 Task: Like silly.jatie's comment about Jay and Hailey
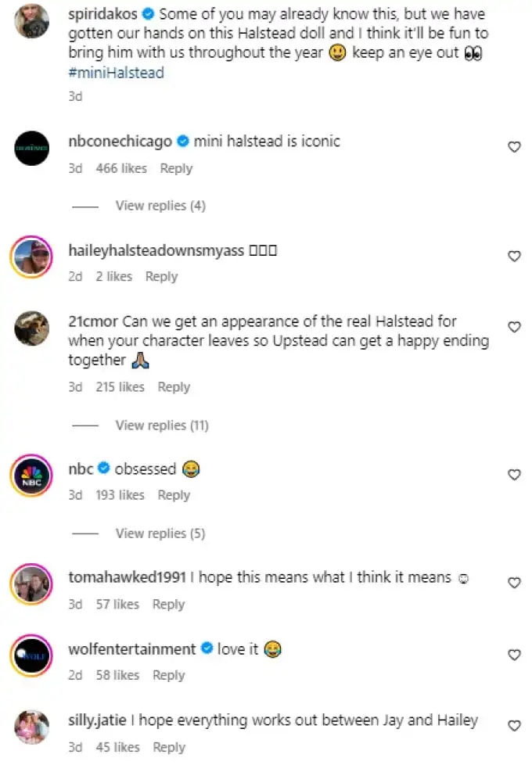point(515,726)
